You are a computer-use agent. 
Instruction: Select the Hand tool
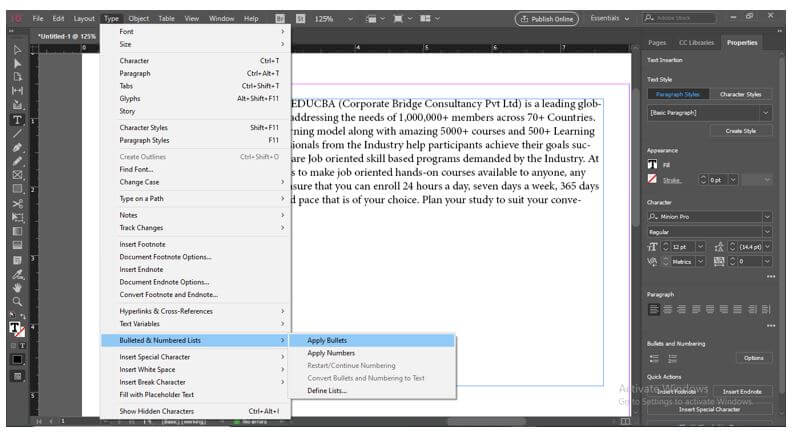[18, 287]
